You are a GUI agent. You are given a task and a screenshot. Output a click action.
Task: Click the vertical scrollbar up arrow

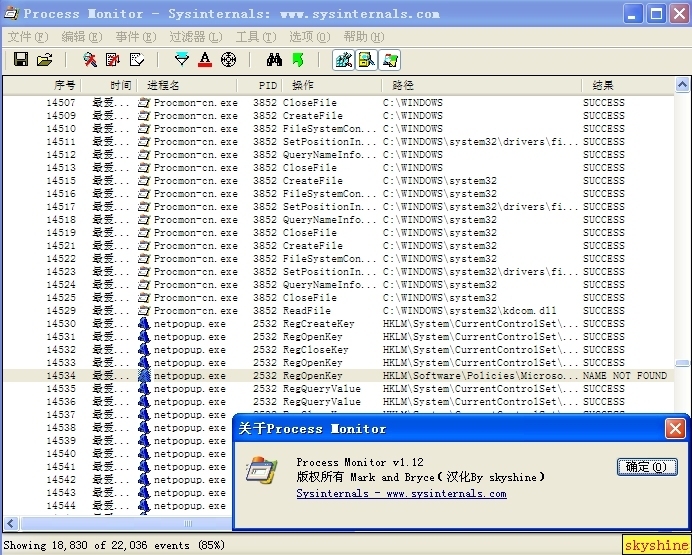pos(682,85)
